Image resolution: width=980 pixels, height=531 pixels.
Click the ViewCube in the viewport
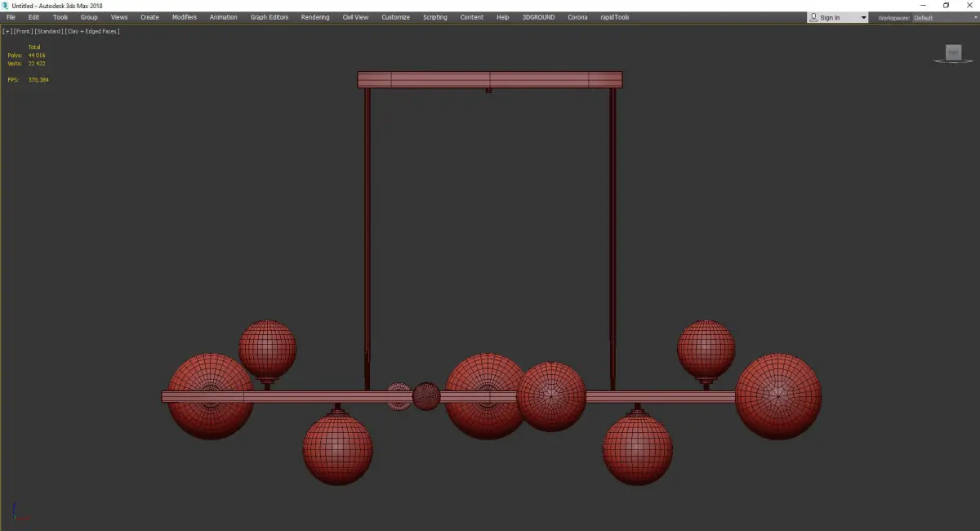[953, 53]
